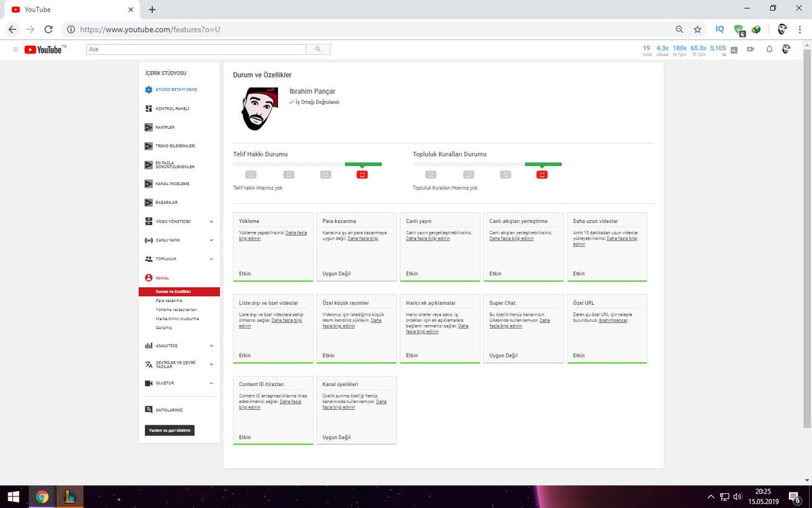Expand the Topluluk section
Viewport: 812px width, 508px height.
point(211,259)
